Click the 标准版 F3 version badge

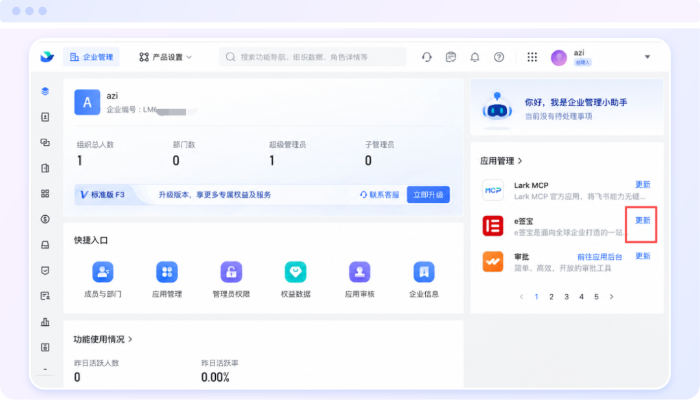pos(103,195)
